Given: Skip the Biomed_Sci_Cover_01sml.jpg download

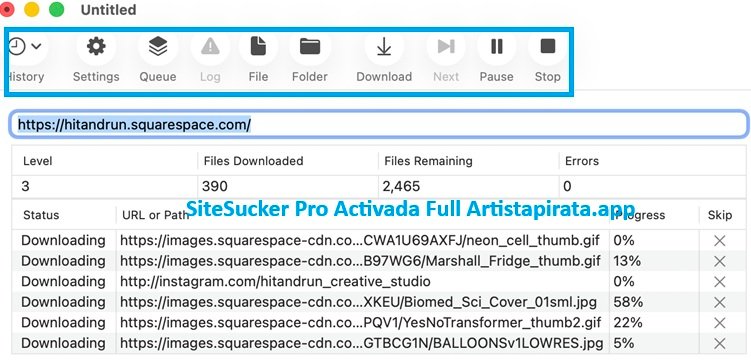Looking at the screenshot, I should (719, 303).
